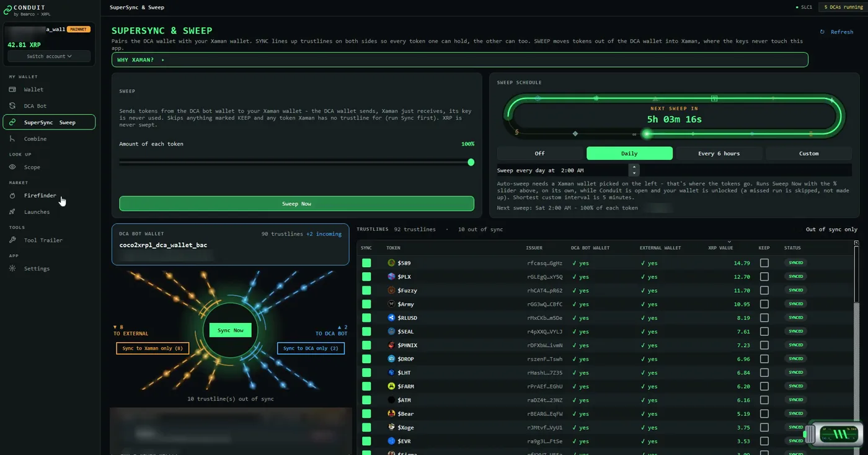Select the Daily schedule tab
The image size is (868, 455).
click(x=629, y=153)
